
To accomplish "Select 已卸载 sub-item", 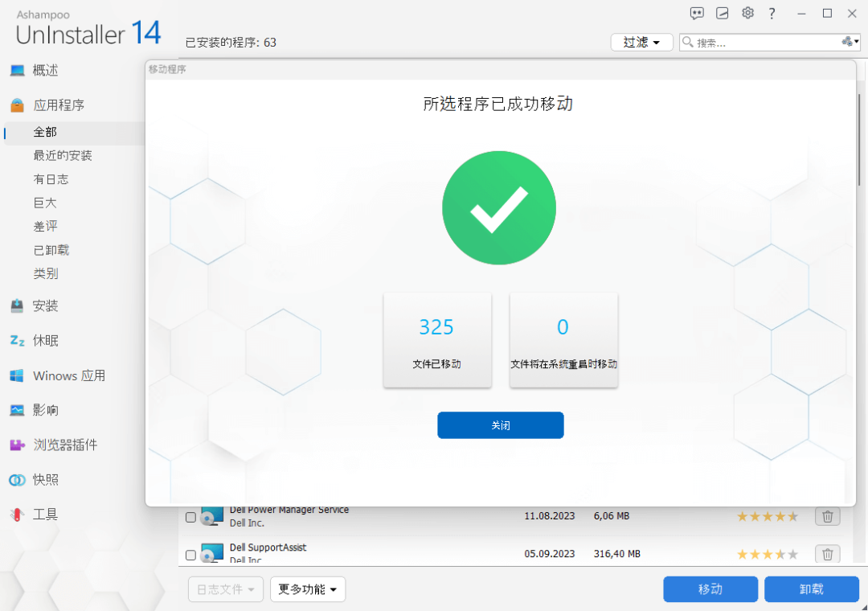I will pyautogui.click(x=51, y=250).
